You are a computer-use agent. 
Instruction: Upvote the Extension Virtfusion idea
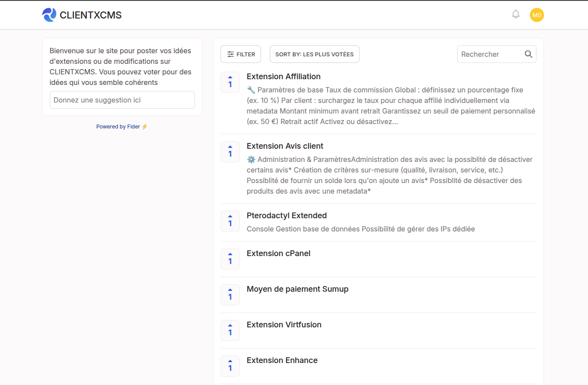(230, 330)
